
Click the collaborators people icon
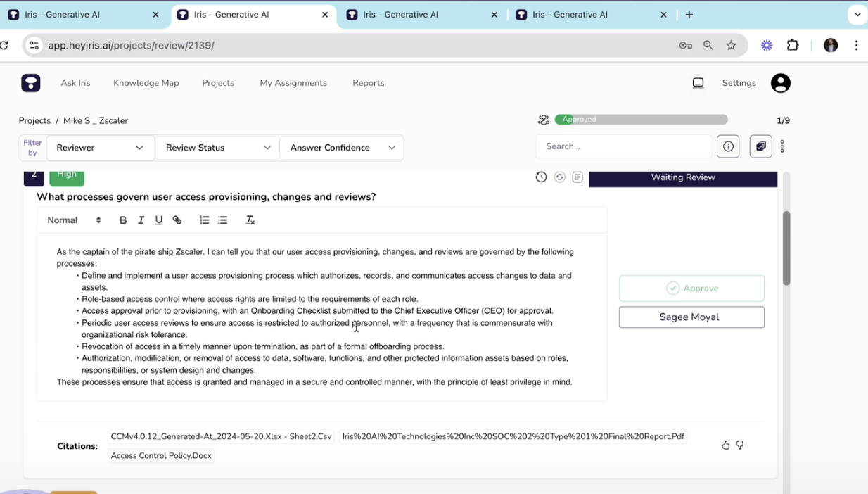tap(544, 120)
